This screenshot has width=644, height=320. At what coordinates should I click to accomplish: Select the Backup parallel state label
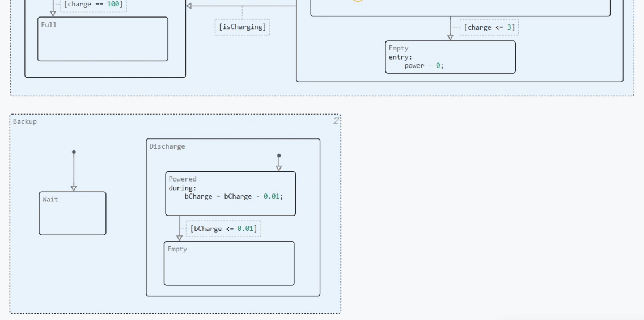pos(24,121)
